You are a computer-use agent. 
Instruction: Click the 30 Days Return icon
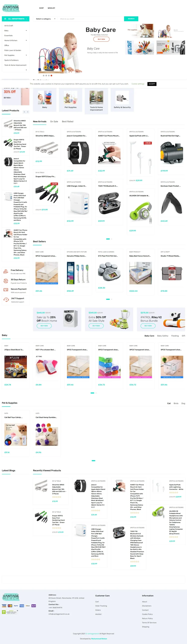(6, 281)
